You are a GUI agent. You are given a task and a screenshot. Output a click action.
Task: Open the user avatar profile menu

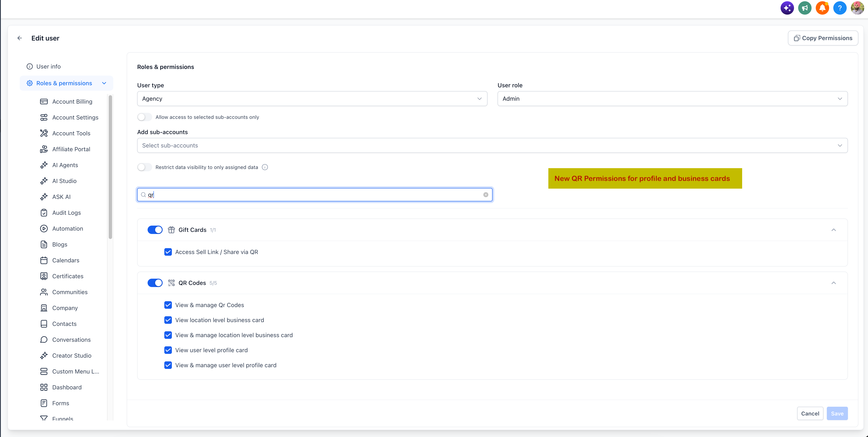point(857,8)
